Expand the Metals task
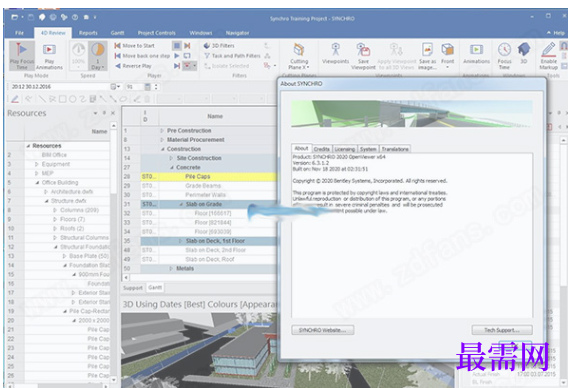 pyautogui.click(x=171, y=269)
